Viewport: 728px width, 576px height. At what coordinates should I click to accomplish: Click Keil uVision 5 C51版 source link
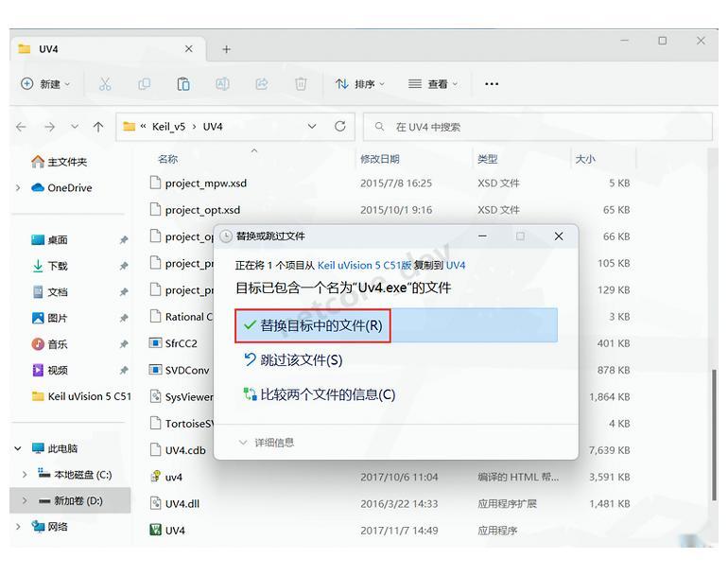(x=364, y=265)
